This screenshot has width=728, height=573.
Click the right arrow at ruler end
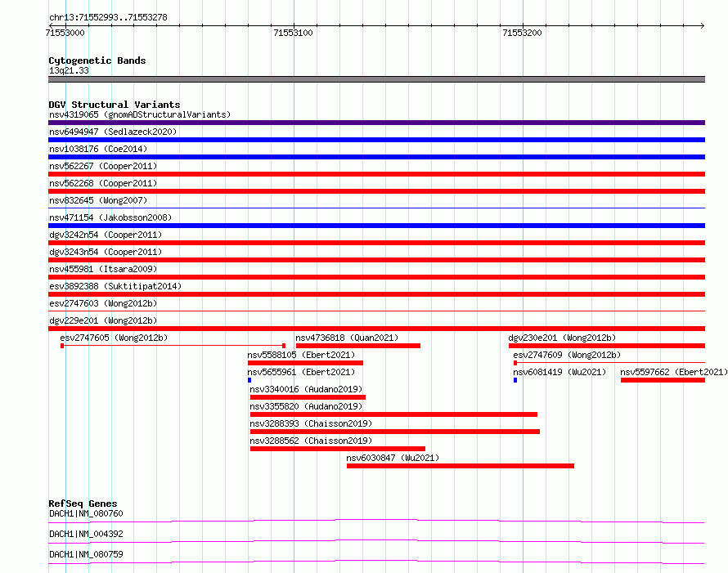[703, 25]
